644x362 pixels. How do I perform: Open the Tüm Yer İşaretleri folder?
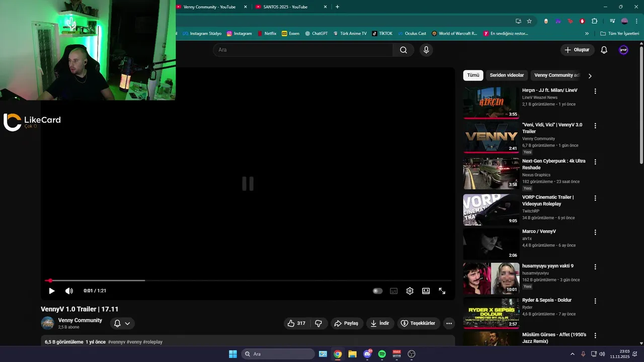click(x=620, y=34)
